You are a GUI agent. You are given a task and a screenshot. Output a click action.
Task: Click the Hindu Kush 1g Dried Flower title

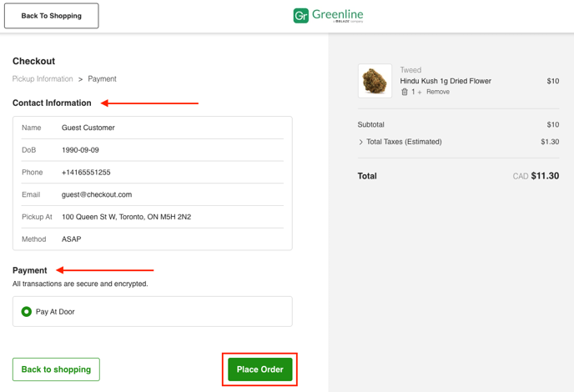446,81
